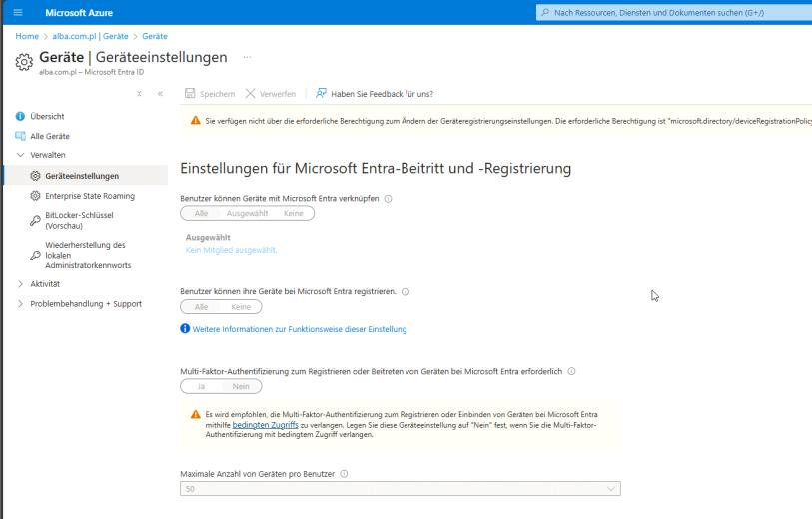Image resolution: width=812 pixels, height=519 pixels.
Task: Click the Übersicht info icon
Action: [x=20, y=116]
